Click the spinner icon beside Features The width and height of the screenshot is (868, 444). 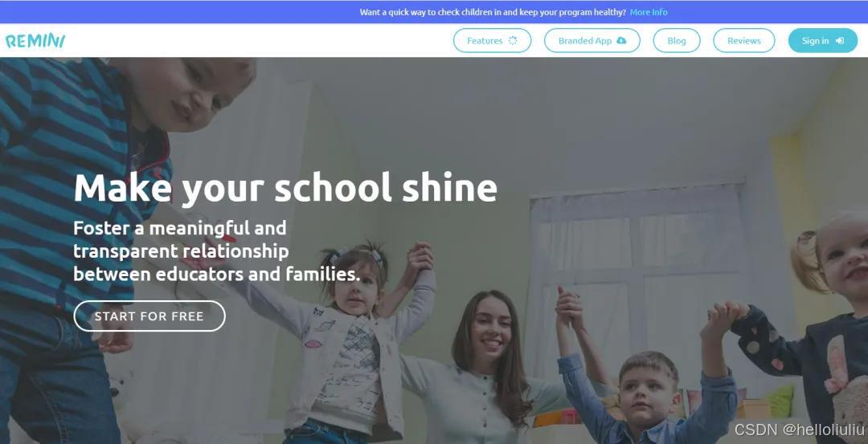coord(513,40)
